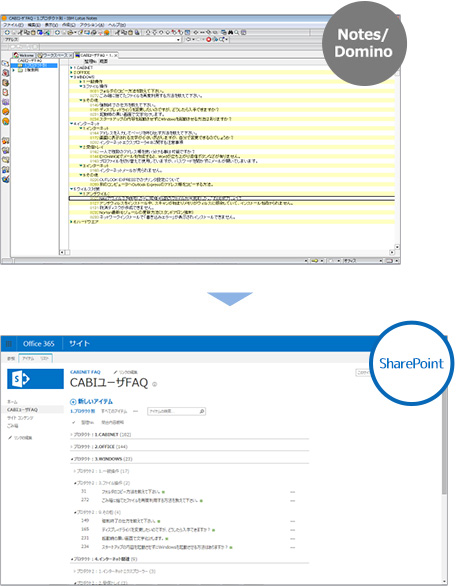Image resolution: width=456 pixels, height=586 pixels.
Task: Open the CABINET FAQ breadcrumb link
Action: [85, 372]
